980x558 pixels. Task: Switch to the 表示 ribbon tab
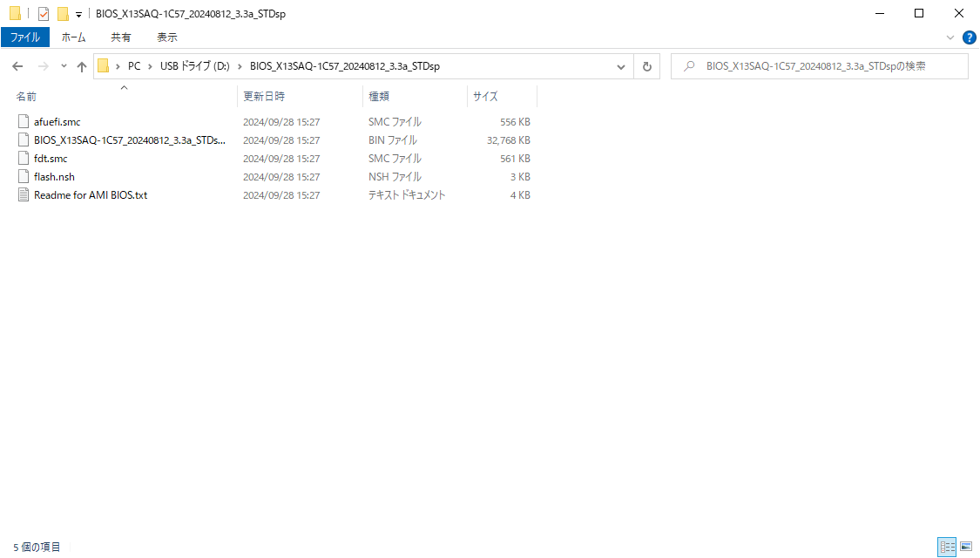pos(167,37)
